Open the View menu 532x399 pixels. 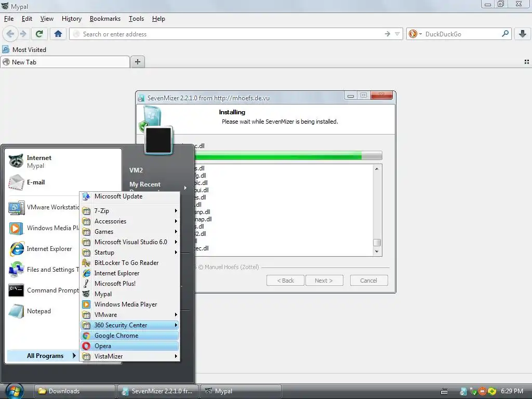[47, 19]
